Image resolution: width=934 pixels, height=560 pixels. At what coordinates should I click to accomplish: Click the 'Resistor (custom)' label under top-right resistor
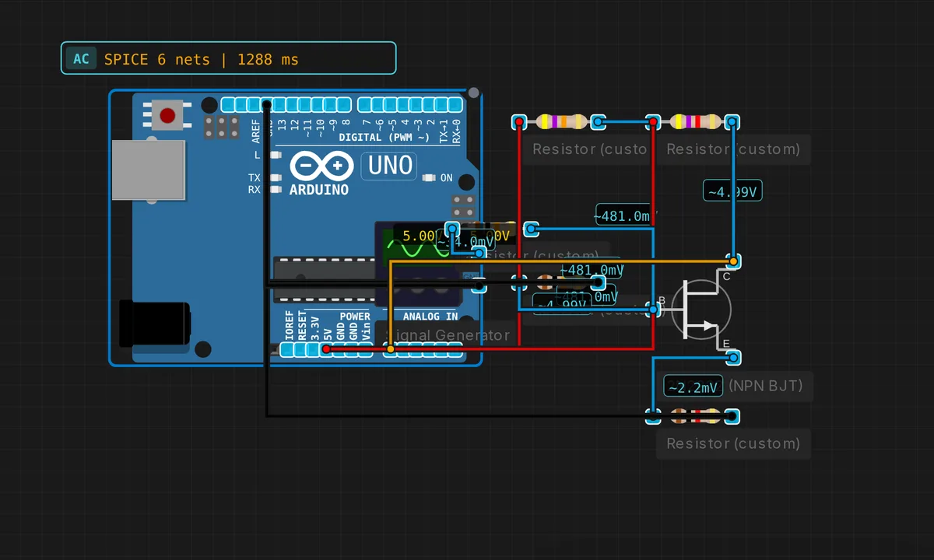pyautogui.click(x=733, y=149)
